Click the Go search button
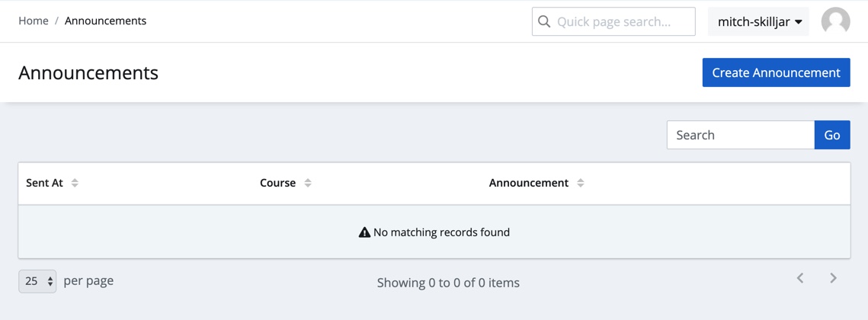The image size is (868, 320). (831, 135)
